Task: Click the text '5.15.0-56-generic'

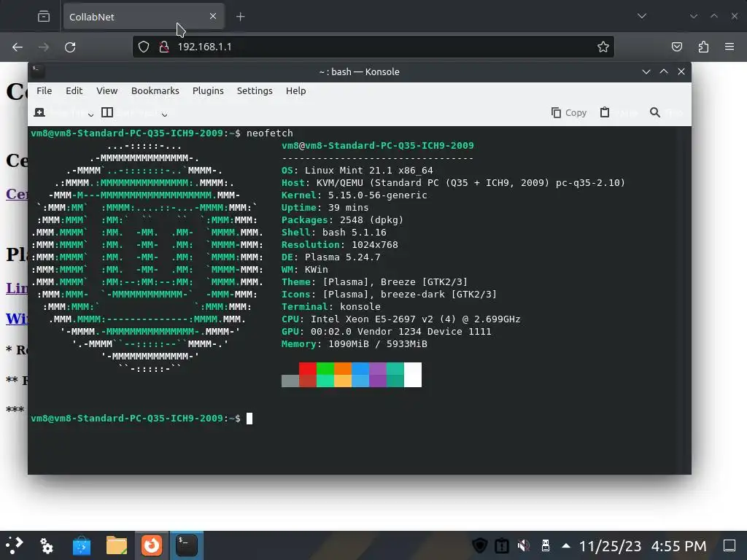Action: [x=377, y=195]
